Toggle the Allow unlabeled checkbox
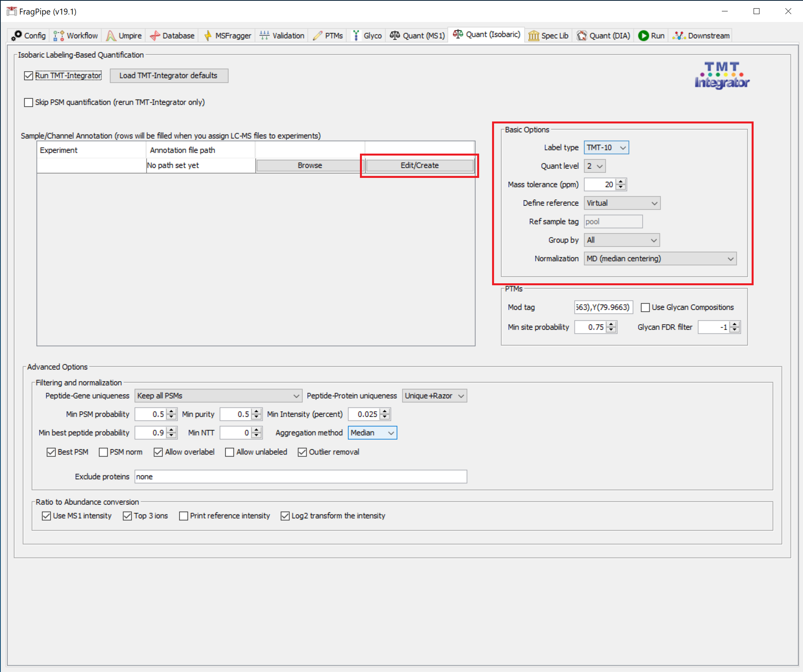This screenshot has width=803, height=672. 230,452
